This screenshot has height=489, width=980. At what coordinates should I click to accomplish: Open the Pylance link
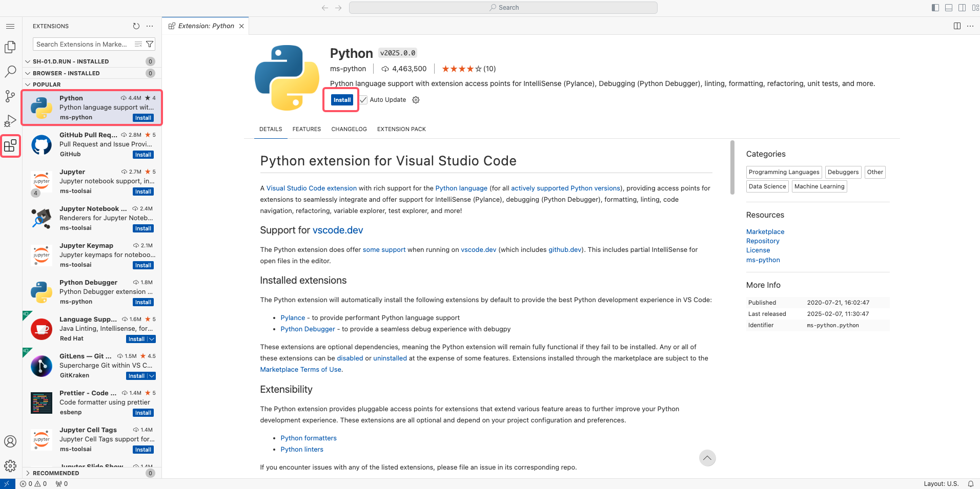pyautogui.click(x=293, y=318)
